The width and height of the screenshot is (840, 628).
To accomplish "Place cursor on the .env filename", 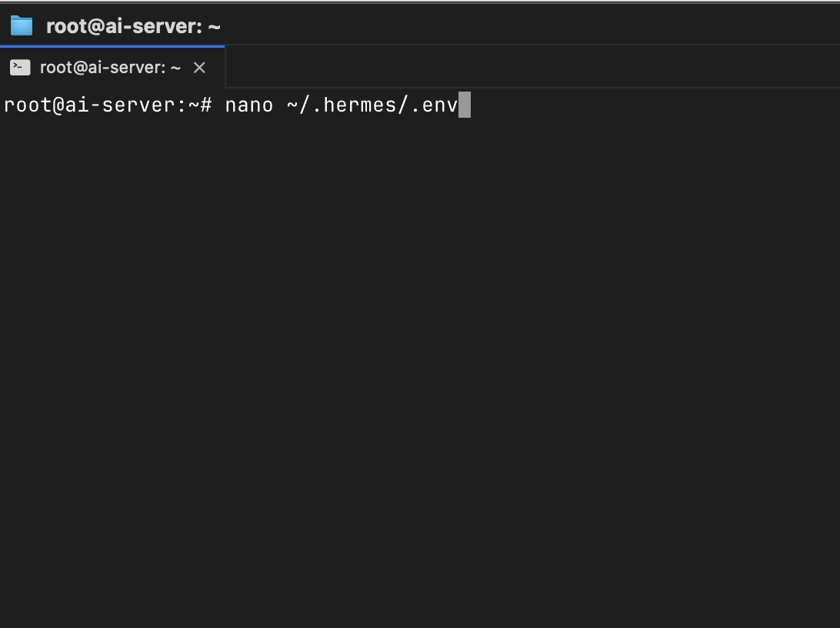I will point(435,105).
